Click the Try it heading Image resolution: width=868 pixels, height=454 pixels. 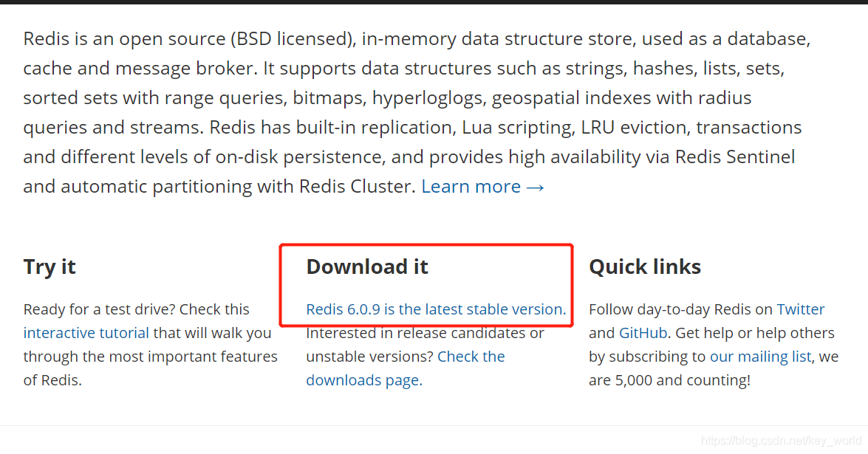point(49,266)
